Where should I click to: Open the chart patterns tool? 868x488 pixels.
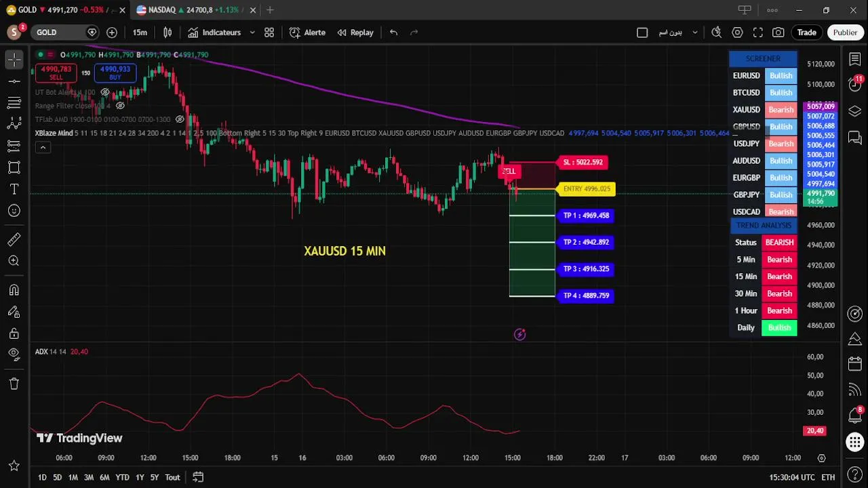click(14, 124)
